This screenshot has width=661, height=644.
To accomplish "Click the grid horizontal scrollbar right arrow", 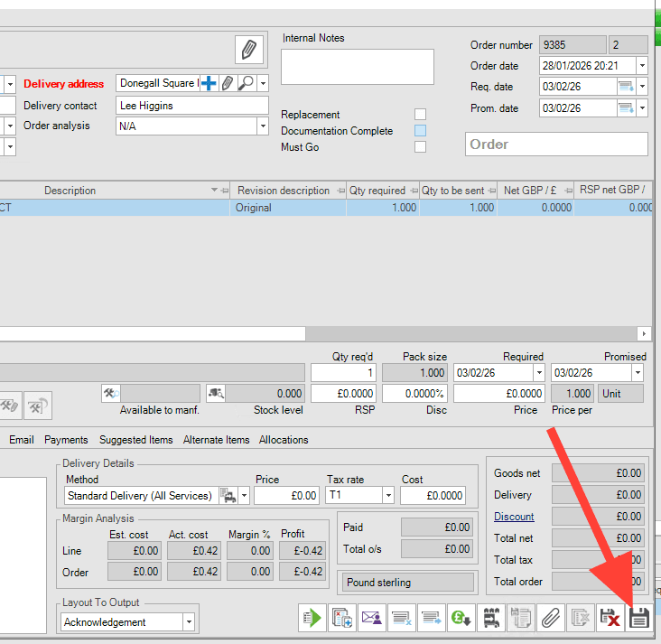I will (644, 333).
